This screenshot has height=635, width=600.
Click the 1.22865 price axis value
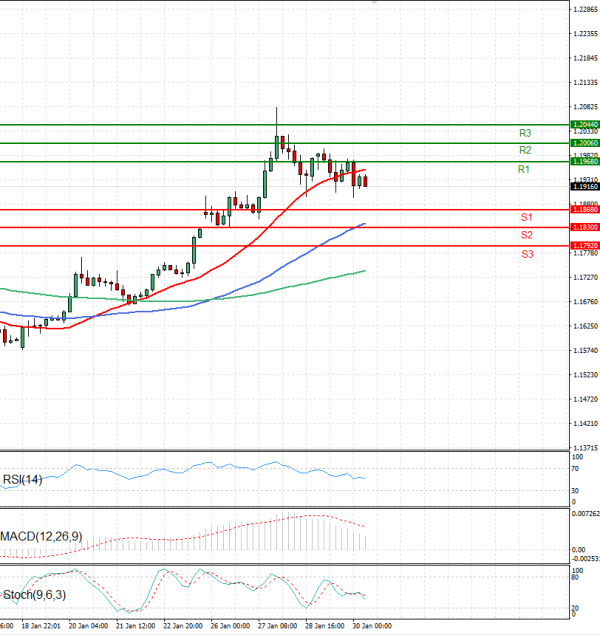tap(584, 9)
